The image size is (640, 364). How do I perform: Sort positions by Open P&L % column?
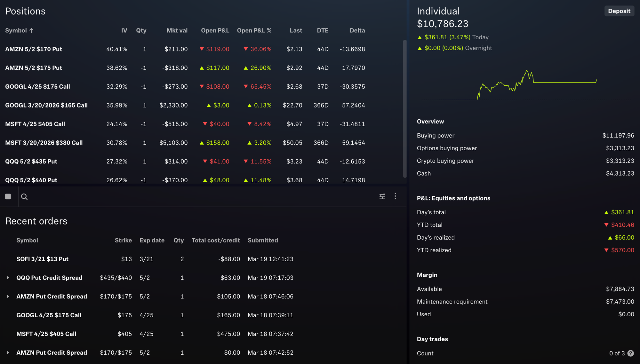pyautogui.click(x=254, y=30)
